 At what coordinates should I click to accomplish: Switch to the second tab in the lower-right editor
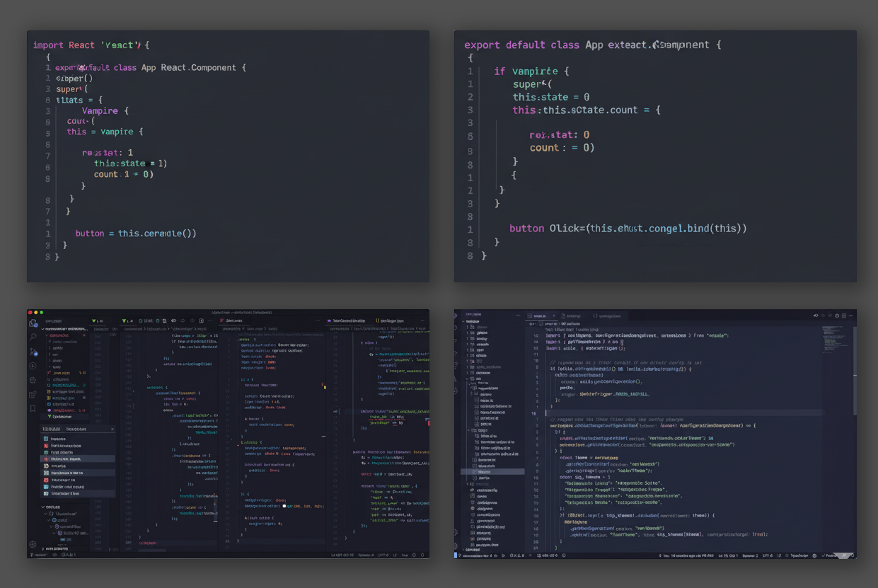point(571,316)
